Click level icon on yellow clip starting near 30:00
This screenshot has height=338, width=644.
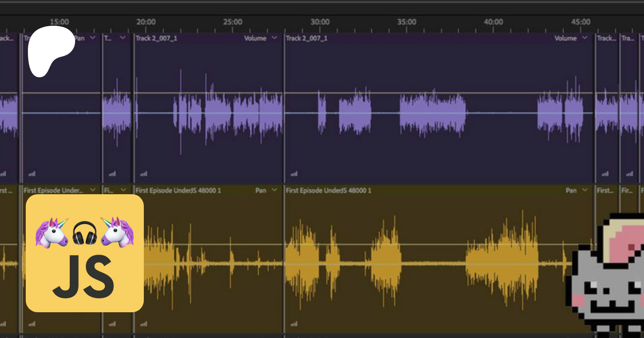[x=294, y=324]
